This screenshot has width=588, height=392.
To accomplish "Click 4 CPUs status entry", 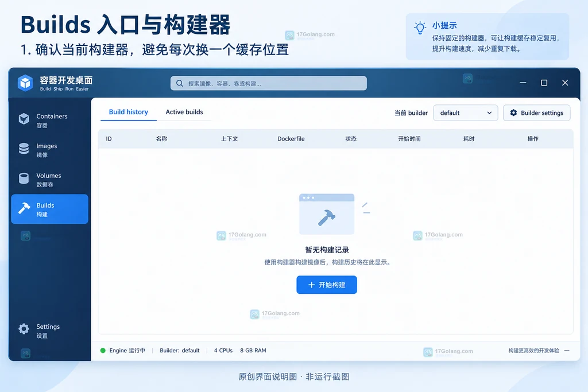I will click(x=223, y=351).
